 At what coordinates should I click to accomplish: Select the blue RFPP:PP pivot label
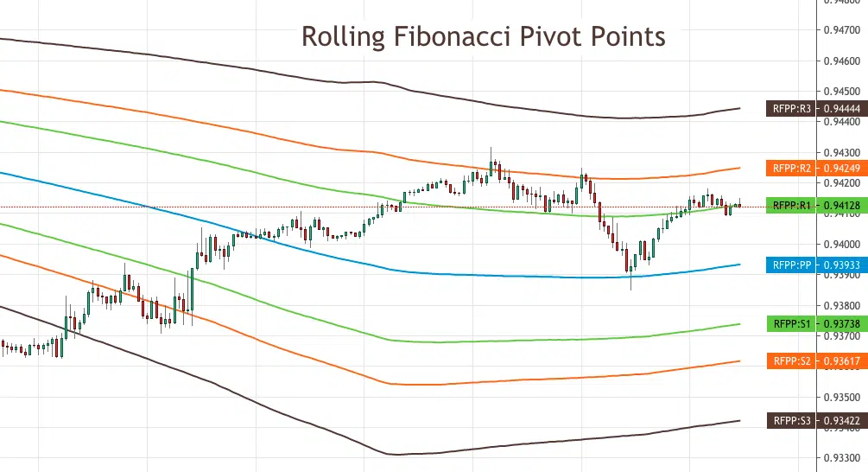click(792, 265)
